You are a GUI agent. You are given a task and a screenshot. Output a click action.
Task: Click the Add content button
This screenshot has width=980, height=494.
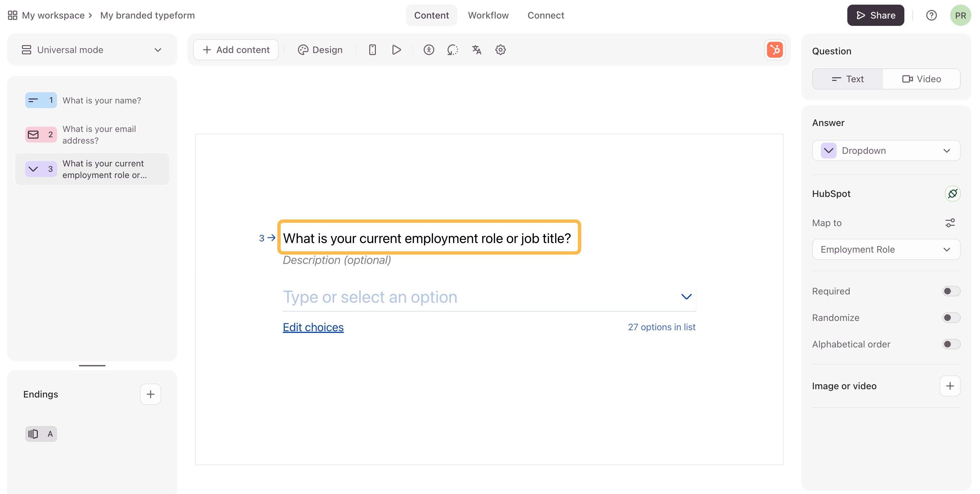(x=236, y=50)
